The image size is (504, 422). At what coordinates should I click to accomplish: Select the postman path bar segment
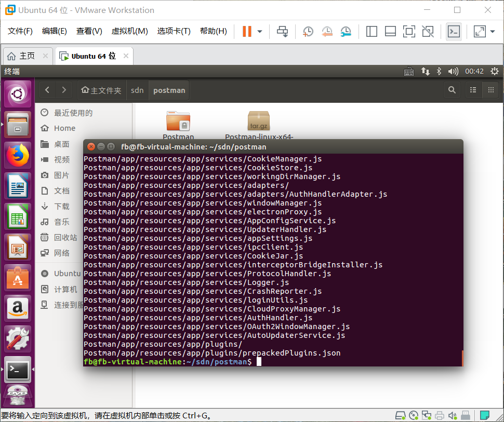pyautogui.click(x=169, y=90)
